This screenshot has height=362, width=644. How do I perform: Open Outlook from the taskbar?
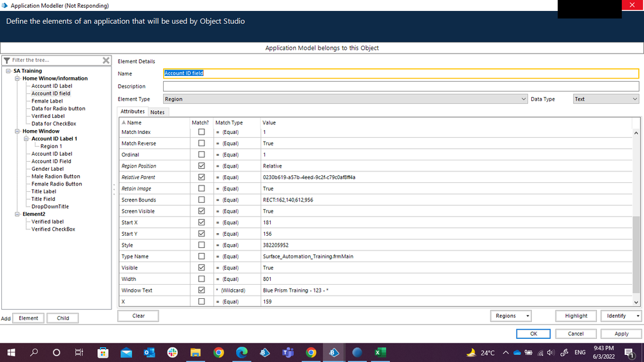[149, 352]
